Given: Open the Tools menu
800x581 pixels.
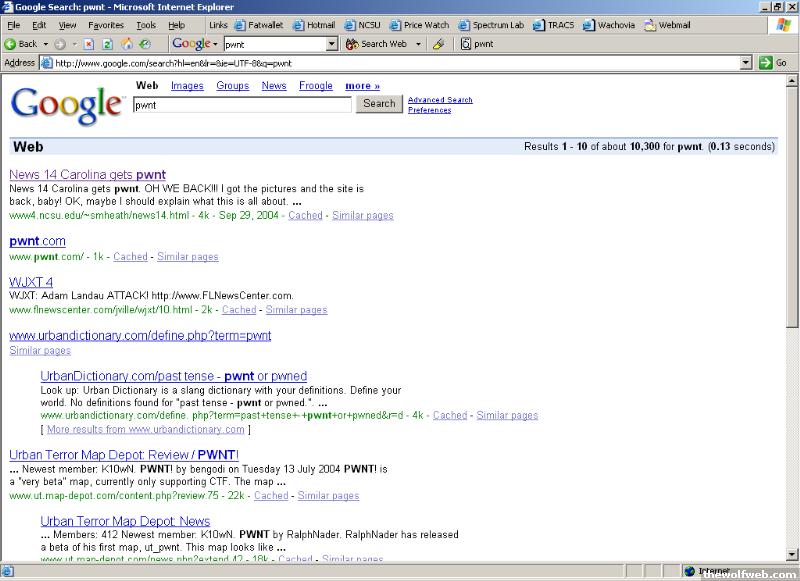Looking at the screenshot, I should (x=146, y=25).
